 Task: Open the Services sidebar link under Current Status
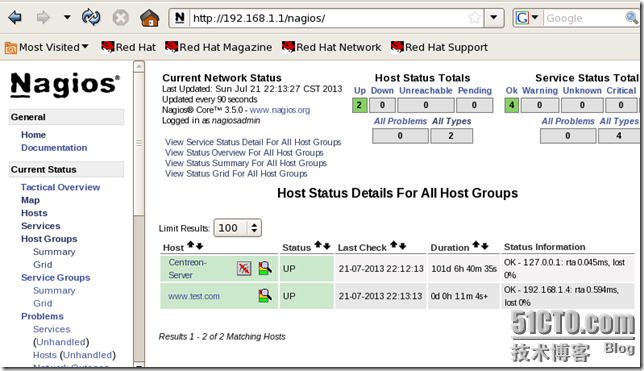[x=41, y=226]
